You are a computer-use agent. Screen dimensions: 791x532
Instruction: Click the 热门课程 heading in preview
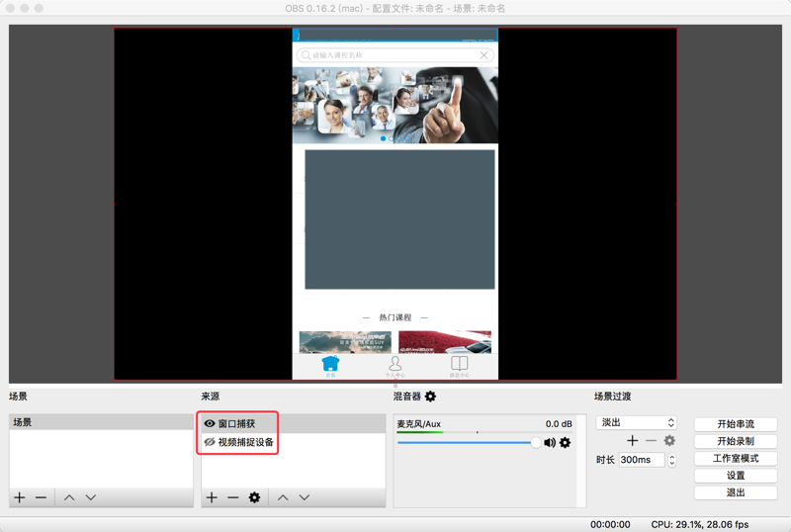pos(395,317)
